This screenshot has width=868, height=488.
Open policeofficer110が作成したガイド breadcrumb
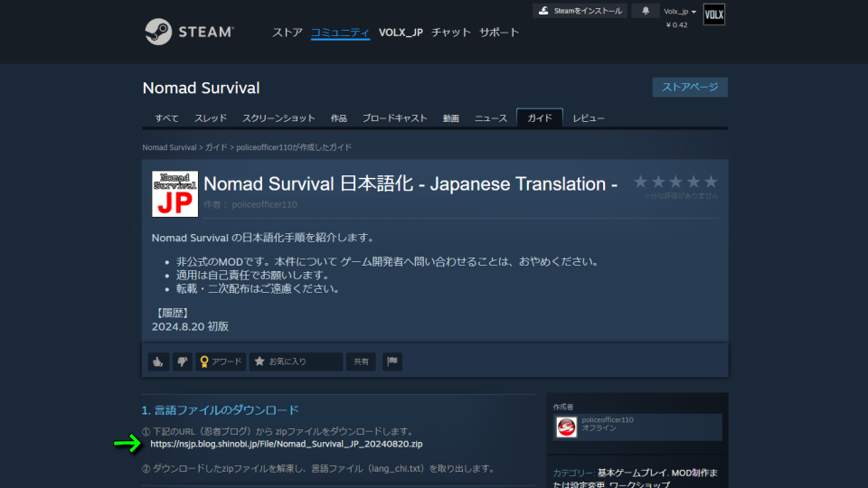pyautogui.click(x=294, y=147)
